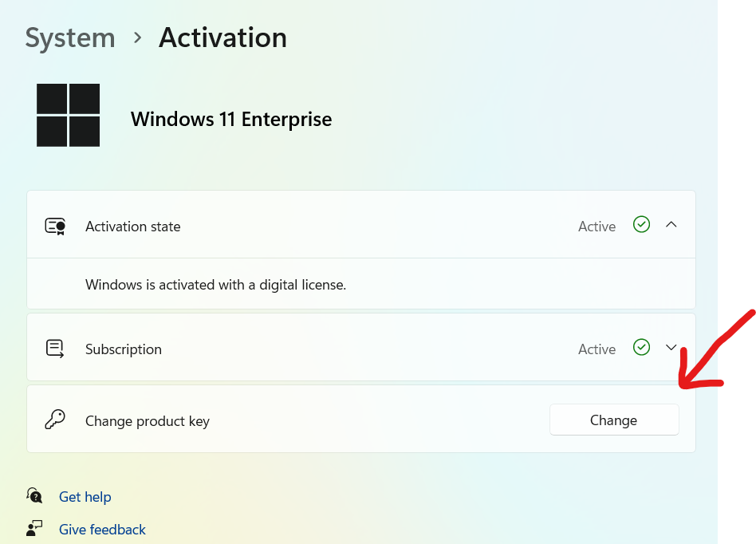
Task: Click the Subscription label
Action: 124,349
